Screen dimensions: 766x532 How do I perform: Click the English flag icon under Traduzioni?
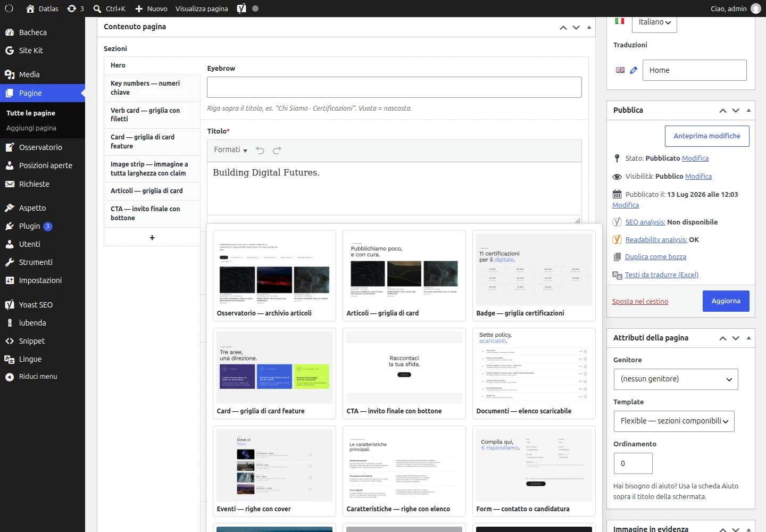620,70
